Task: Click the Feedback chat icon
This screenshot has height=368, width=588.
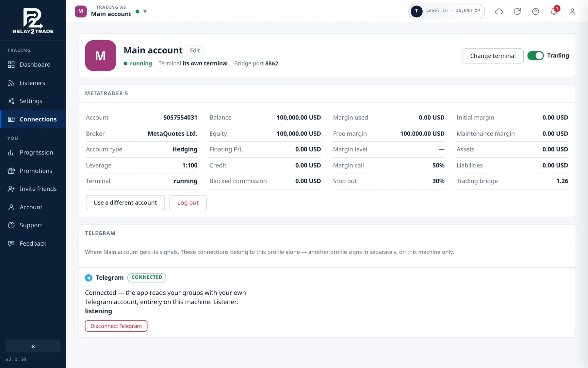Action: tap(11, 243)
